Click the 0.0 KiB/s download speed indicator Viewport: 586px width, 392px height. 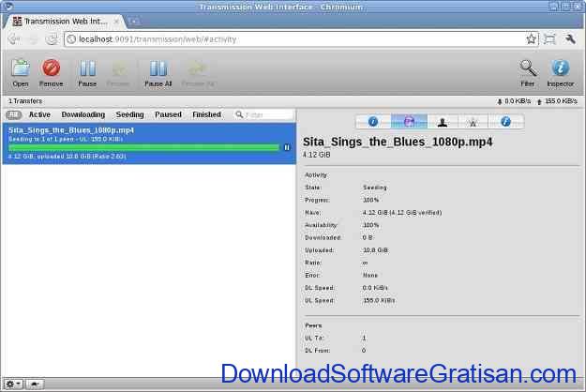click(514, 101)
